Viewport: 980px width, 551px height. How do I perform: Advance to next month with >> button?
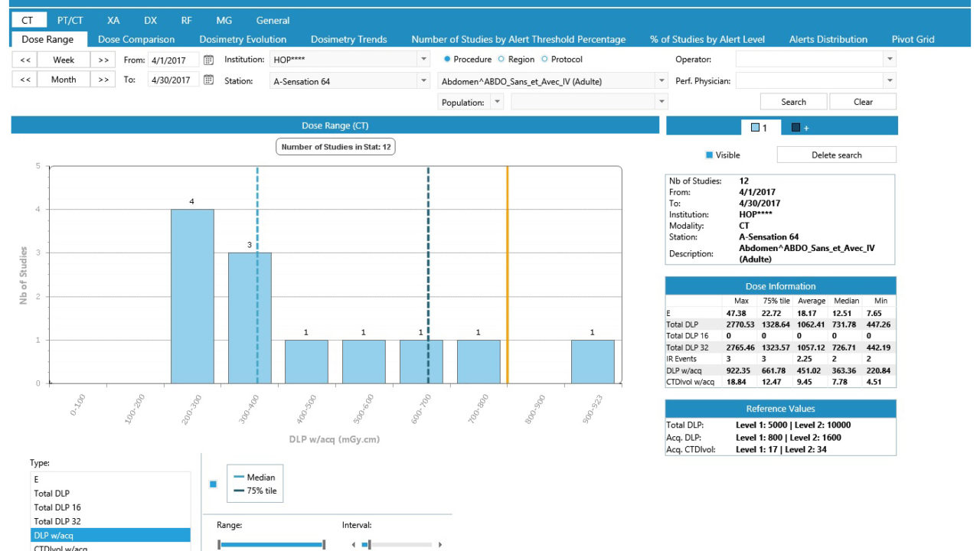pos(103,80)
